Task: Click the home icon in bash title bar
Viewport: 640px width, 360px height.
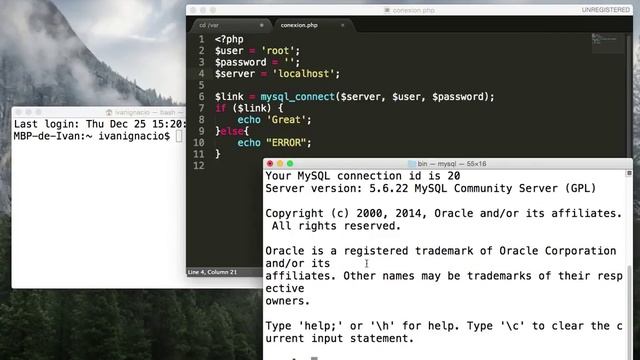Action: [x=109, y=112]
